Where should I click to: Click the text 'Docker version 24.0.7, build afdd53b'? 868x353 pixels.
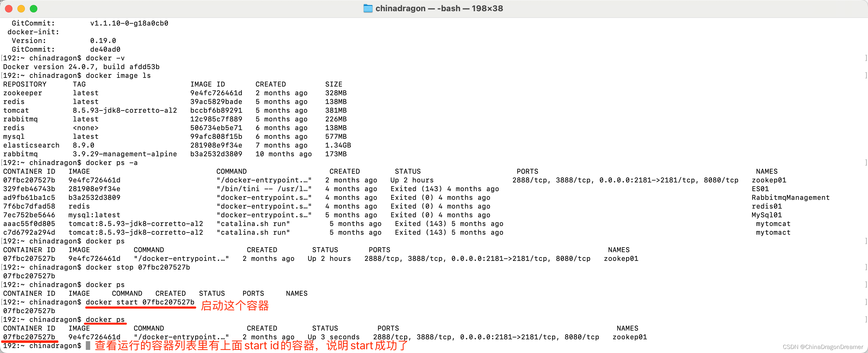click(81, 67)
